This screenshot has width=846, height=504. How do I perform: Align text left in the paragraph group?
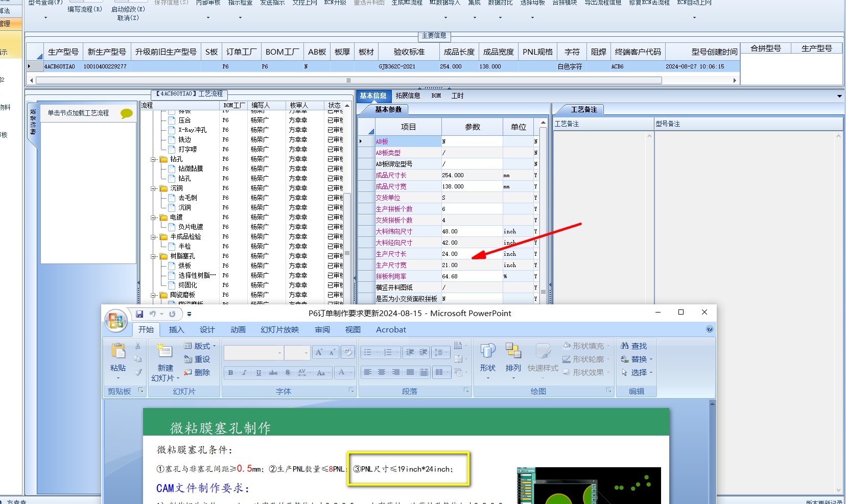(368, 372)
